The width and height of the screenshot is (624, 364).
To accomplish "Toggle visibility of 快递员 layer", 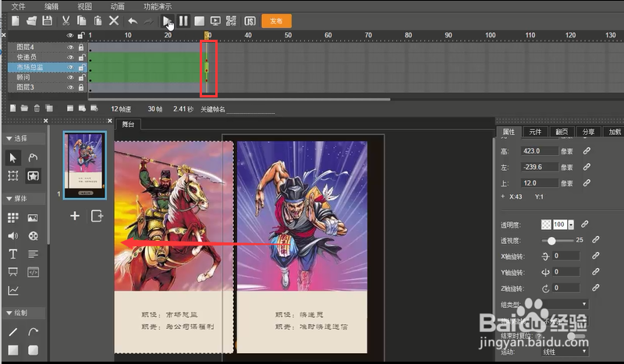I will click(x=70, y=57).
